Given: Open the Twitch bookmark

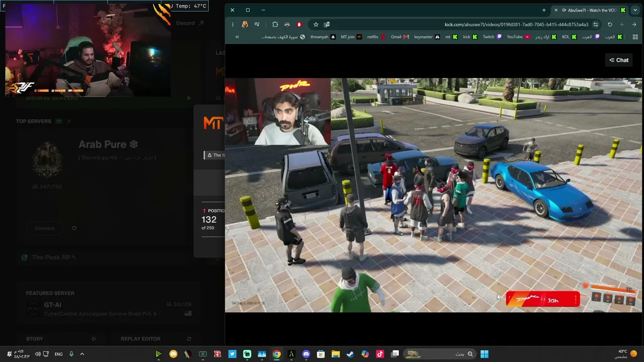Looking at the screenshot, I should tap(493, 37).
